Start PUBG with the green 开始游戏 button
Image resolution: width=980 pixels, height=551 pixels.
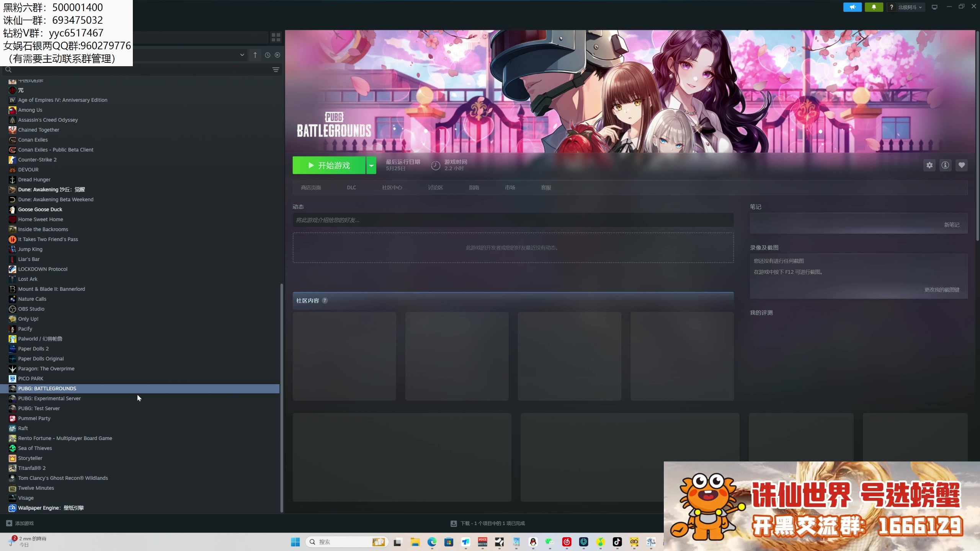329,165
